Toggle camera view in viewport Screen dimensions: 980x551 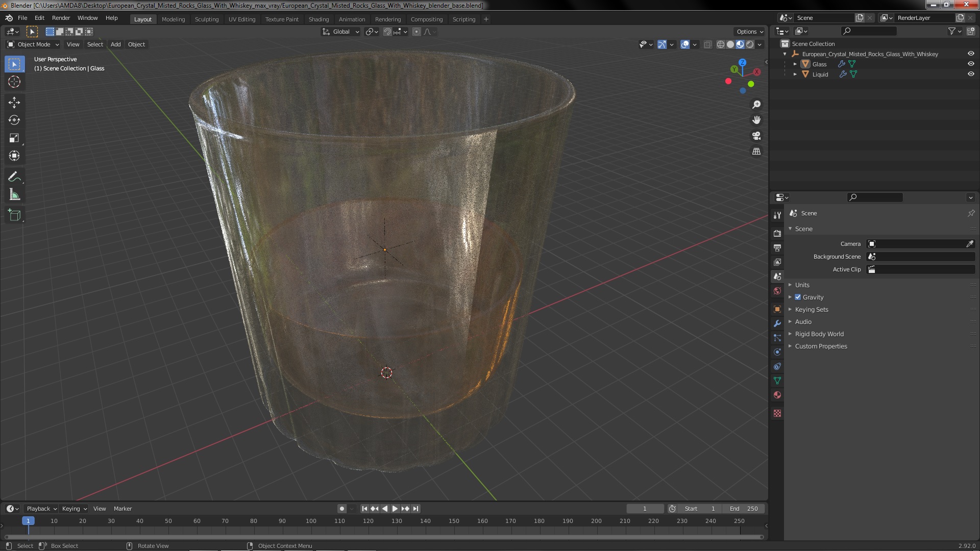756,136
